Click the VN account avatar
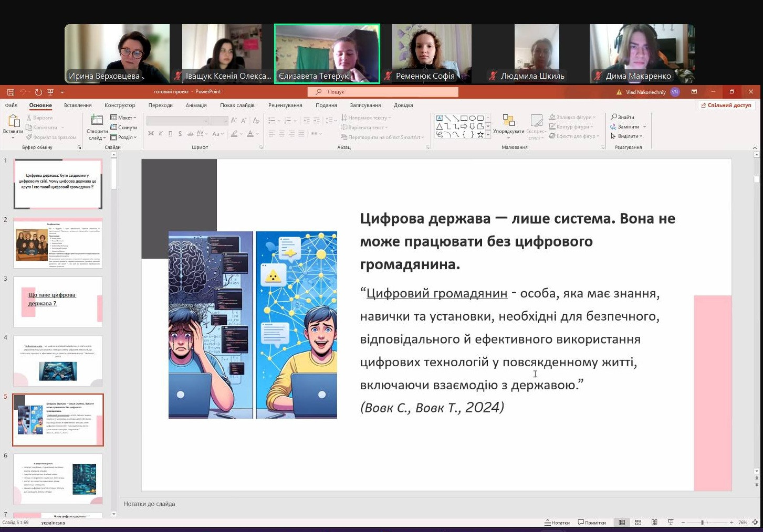763x532 pixels. click(675, 92)
